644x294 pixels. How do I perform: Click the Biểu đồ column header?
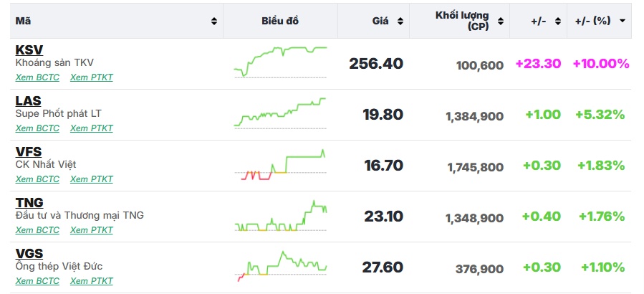click(x=280, y=21)
